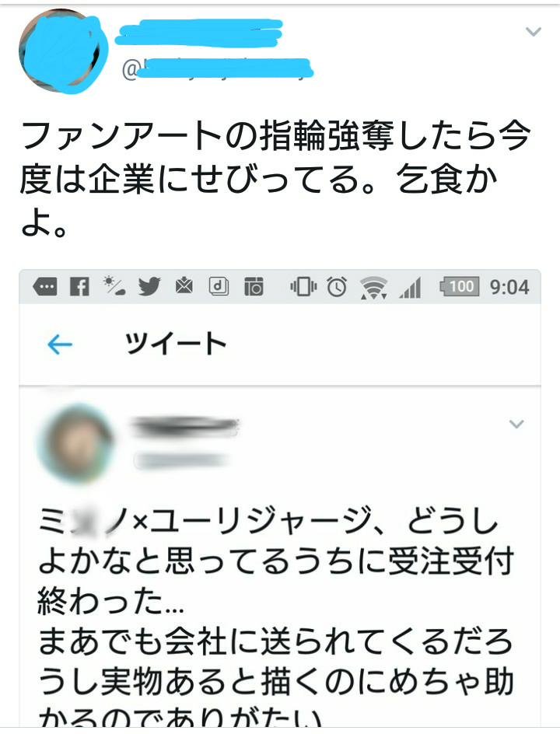
Task: Tap the mail envelope notification icon
Action: [184, 285]
